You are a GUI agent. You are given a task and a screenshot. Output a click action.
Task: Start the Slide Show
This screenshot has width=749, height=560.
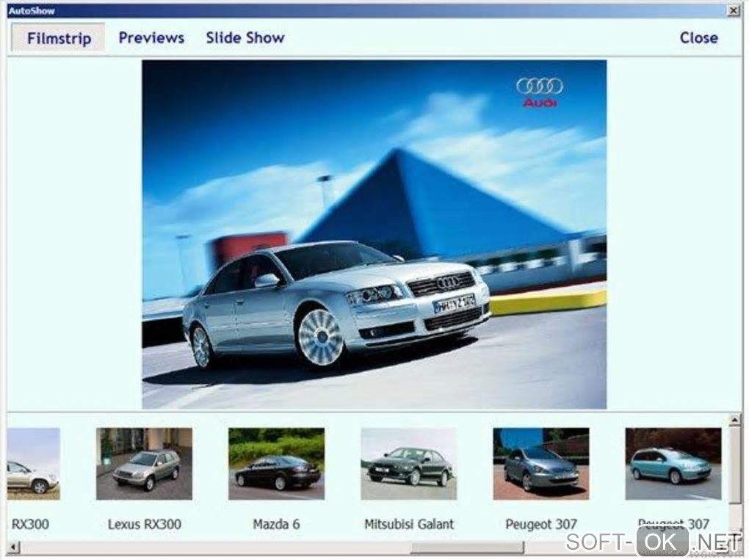point(245,37)
